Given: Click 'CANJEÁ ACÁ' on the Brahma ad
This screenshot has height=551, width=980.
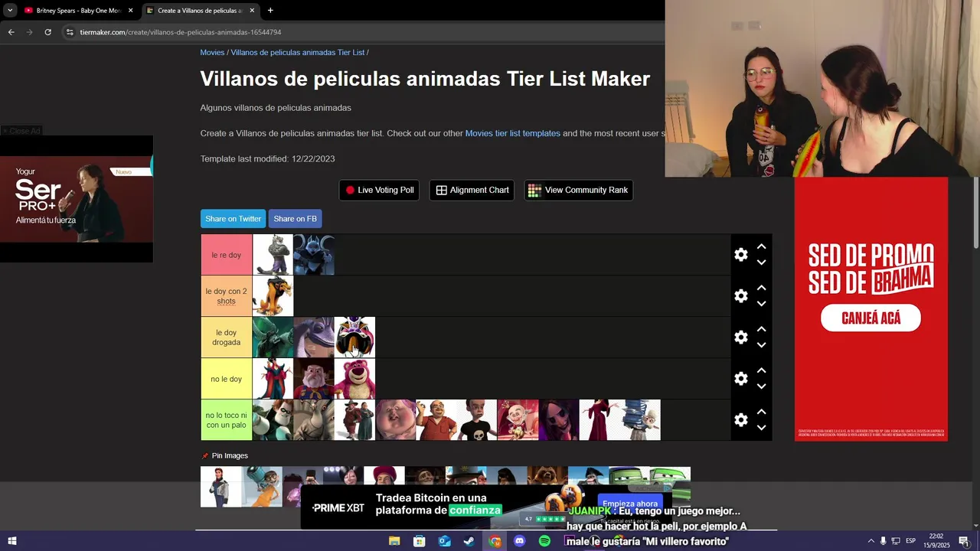Looking at the screenshot, I should pyautogui.click(x=871, y=318).
